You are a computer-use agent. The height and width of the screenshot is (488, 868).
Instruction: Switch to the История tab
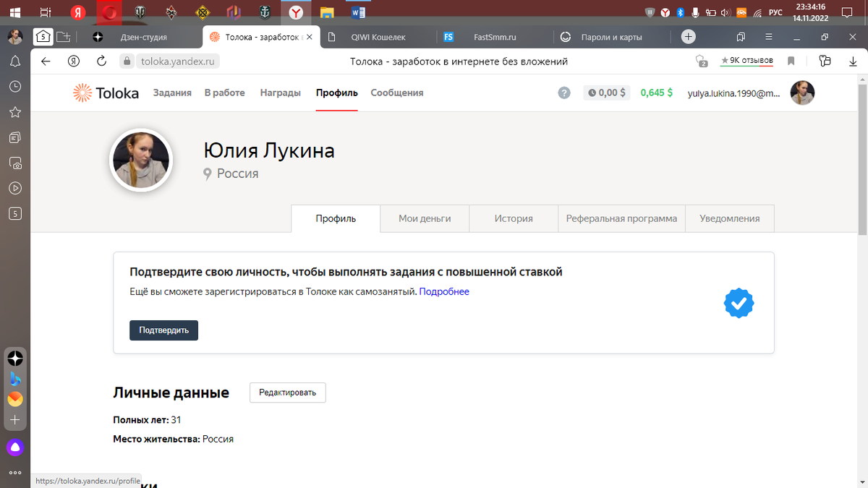point(514,218)
